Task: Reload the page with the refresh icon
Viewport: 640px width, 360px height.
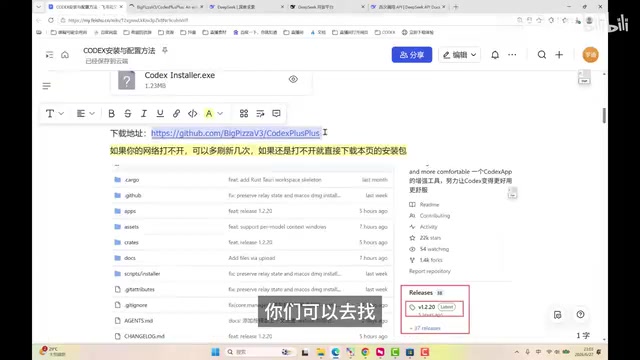Action: (51, 20)
